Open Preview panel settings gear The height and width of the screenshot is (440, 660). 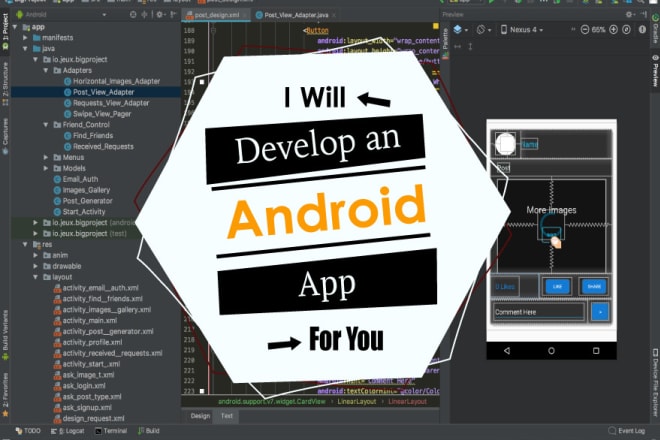coord(630,15)
